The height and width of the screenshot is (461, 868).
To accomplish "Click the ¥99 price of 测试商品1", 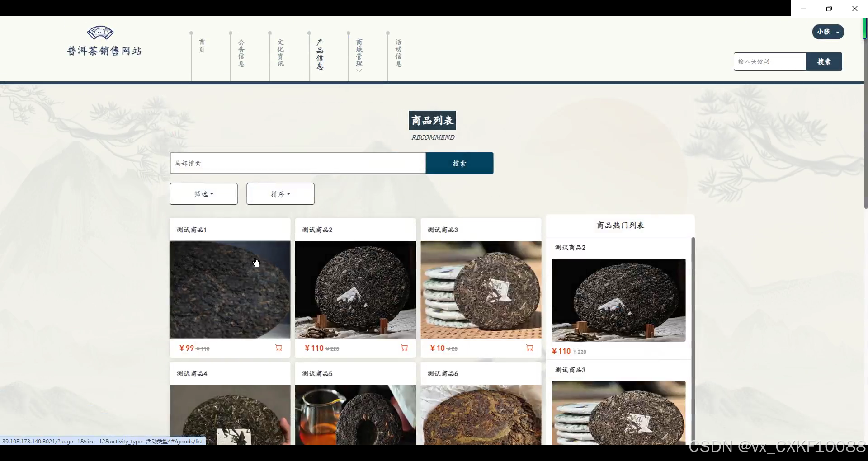I will coord(186,348).
